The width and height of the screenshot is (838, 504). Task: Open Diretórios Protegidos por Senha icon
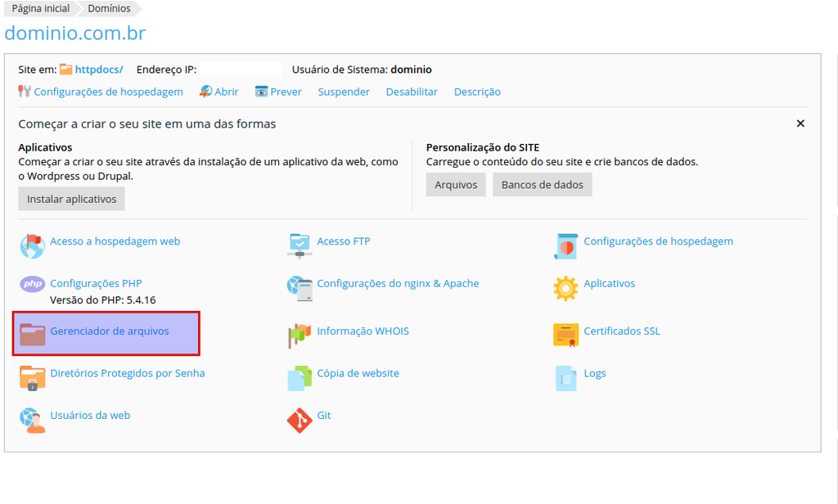(x=33, y=377)
